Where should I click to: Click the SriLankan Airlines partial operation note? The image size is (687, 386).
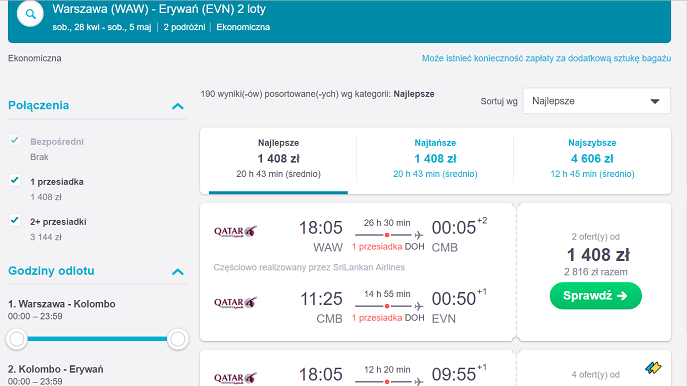[x=309, y=267]
